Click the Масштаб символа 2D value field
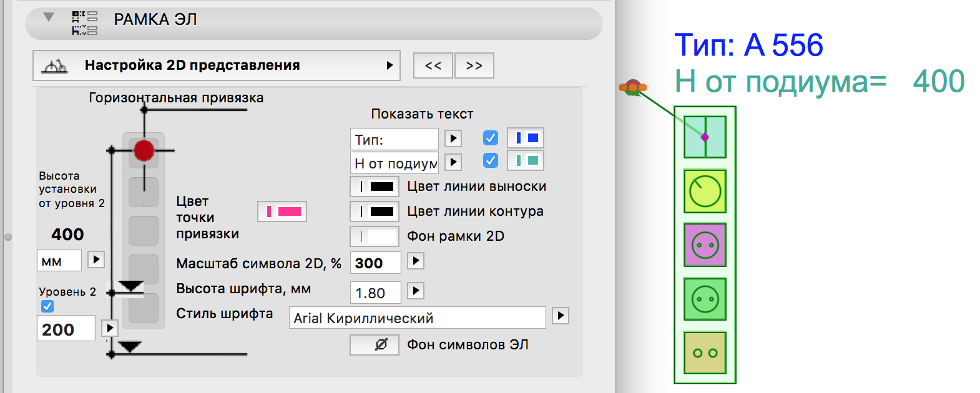Viewport: 980px width, 393px height. (x=376, y=263)
